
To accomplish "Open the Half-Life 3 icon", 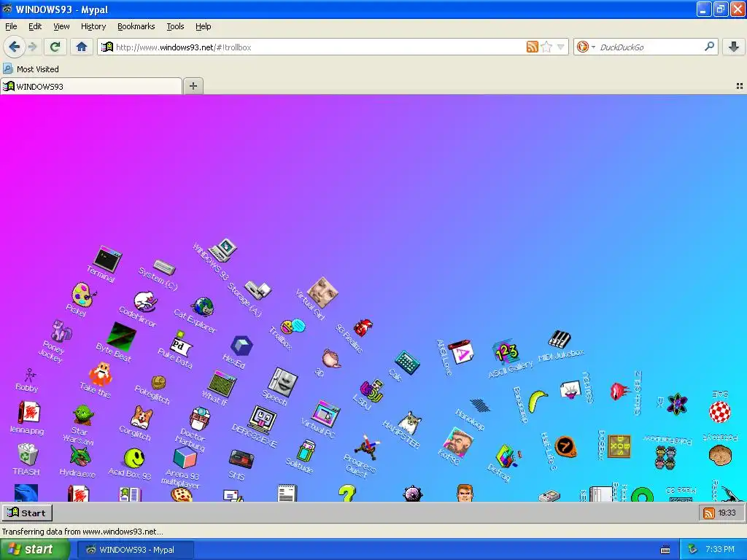I will [565, 447].
